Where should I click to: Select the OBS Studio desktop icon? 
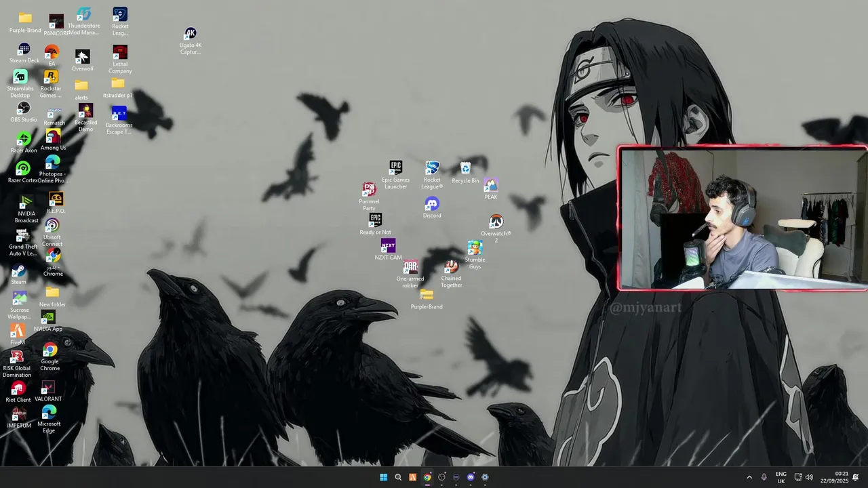[24, 112]
